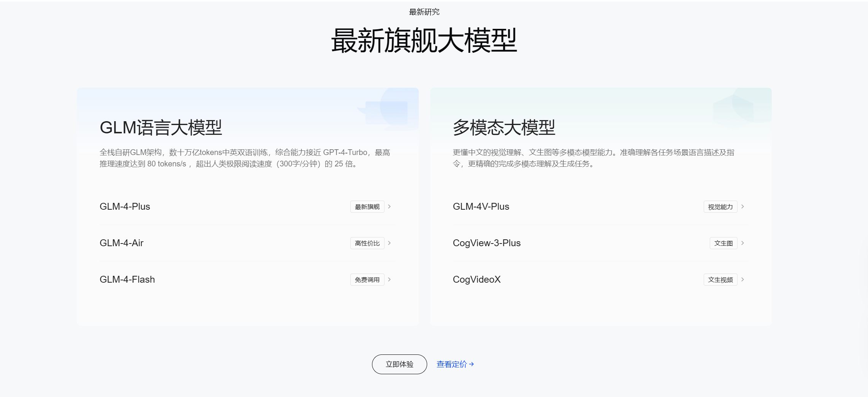Click the 最新旗舰大模型 main heading
Image resolution: width=868 pixels, height=397 pixels.
(x=424, y=41)
